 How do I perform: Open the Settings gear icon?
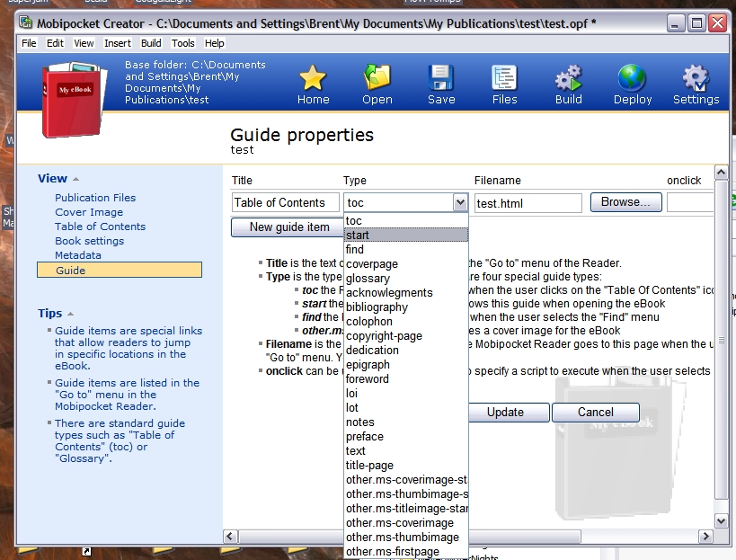tap(696, 77)
